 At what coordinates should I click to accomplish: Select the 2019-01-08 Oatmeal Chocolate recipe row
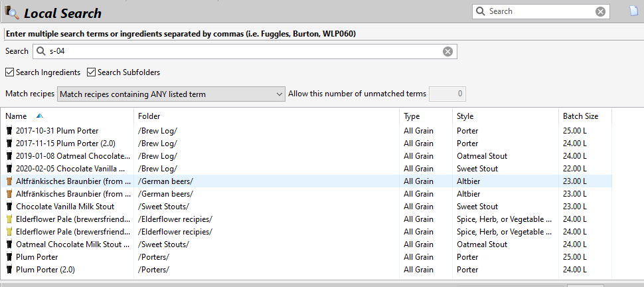306,156
